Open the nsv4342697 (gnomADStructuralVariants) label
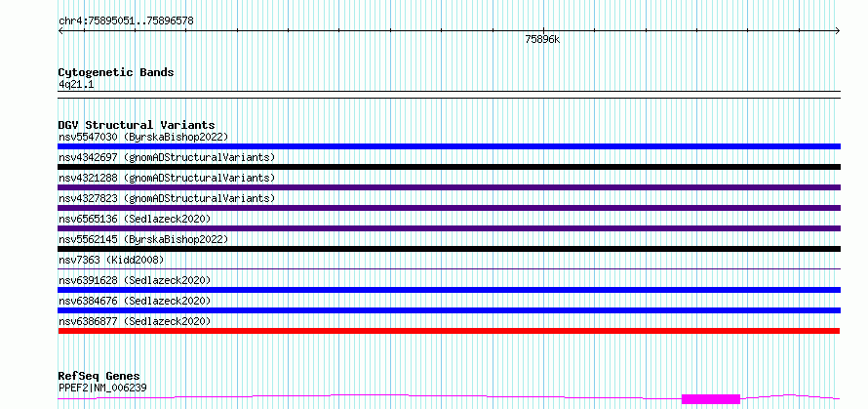 (167, 157)
